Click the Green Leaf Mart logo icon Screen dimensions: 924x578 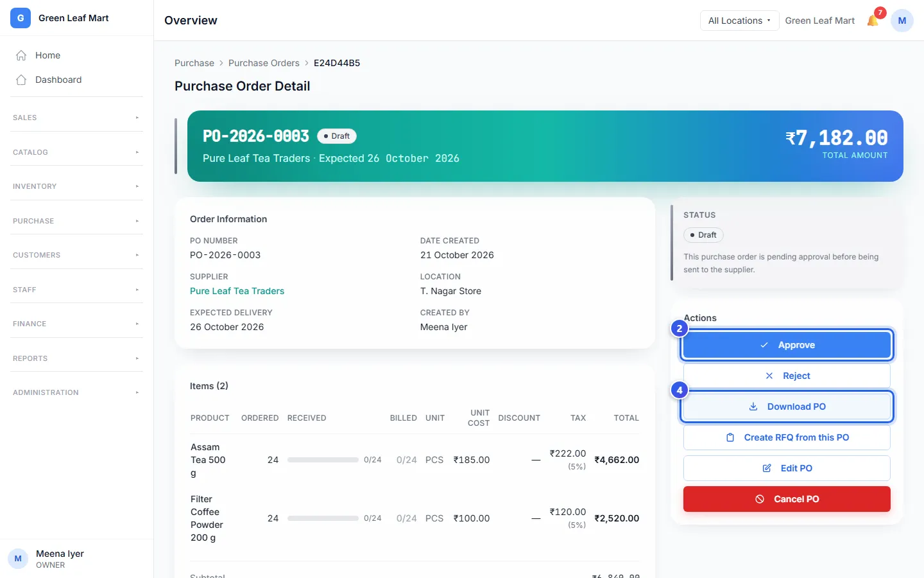tap(21, 18)
